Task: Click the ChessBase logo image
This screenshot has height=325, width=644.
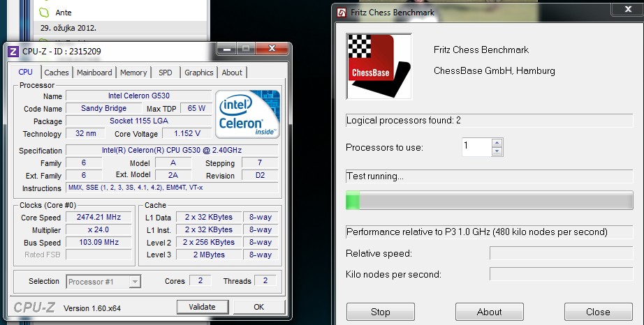Action: tap(379, 66)
